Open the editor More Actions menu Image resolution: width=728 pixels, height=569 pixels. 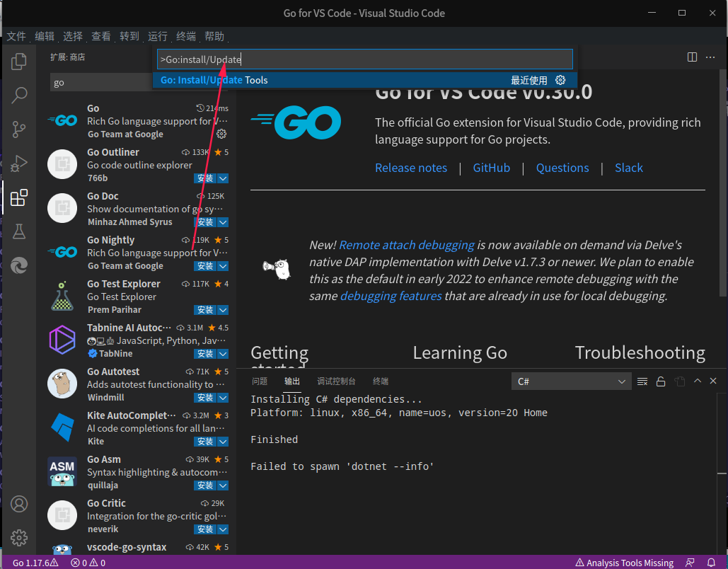point(710,57)
